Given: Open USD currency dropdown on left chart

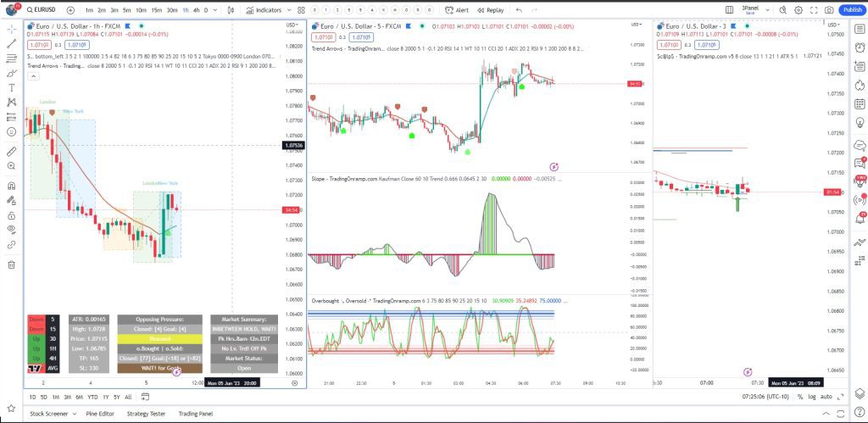Looking at the screenshot, I should coord(292,27).
